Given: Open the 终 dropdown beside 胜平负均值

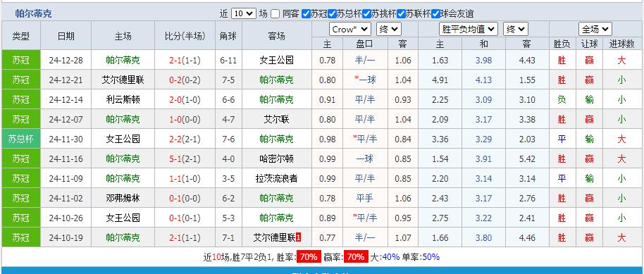Looking at the screenshot, I should point(516,29).
